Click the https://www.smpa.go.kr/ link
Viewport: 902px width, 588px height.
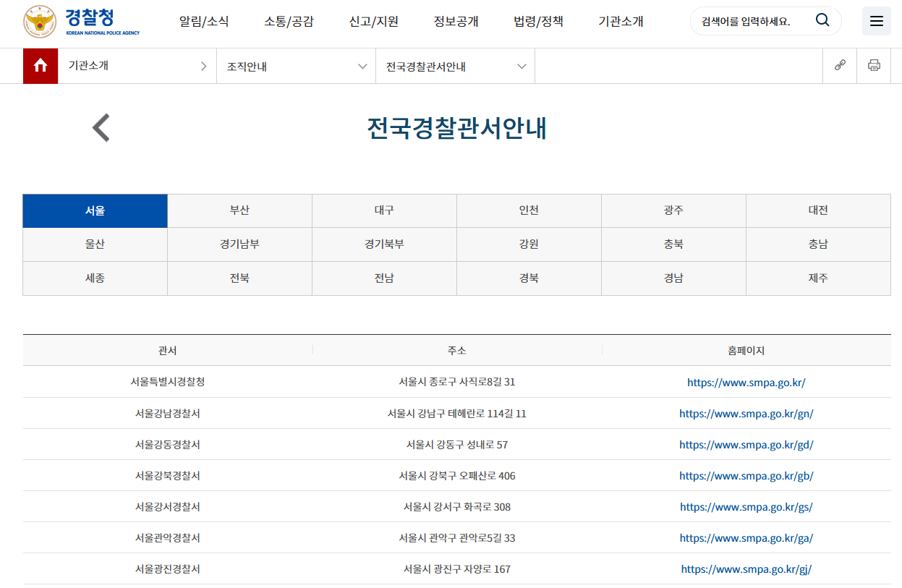[x=746, y=382]
